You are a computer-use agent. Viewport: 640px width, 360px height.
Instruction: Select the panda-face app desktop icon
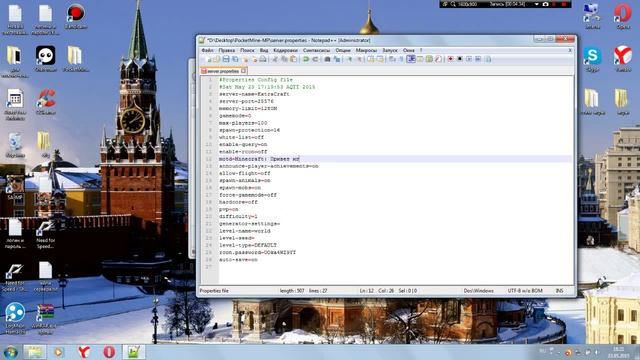point(45,59)
